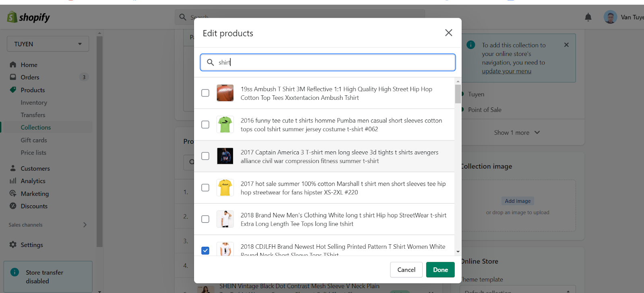Screen dimensions: 644x293
Task: Click the Marketing icon in sidebar
Action: 13,193
